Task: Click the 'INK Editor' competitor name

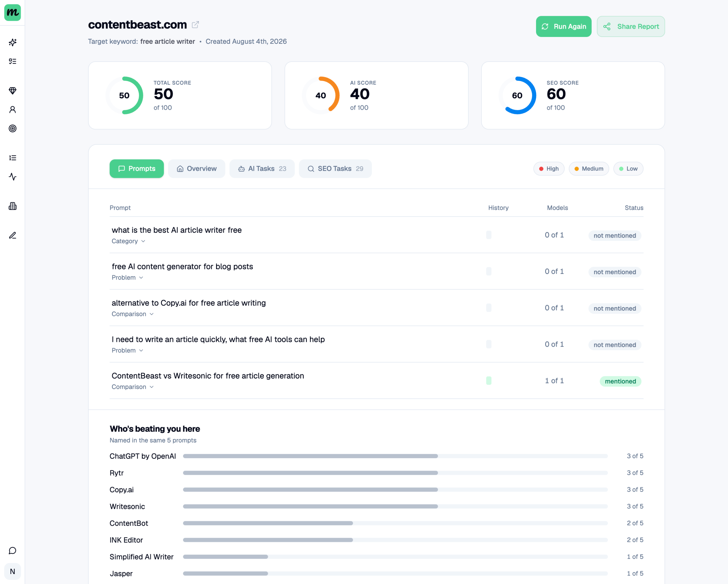Action: tap(126, 540)
